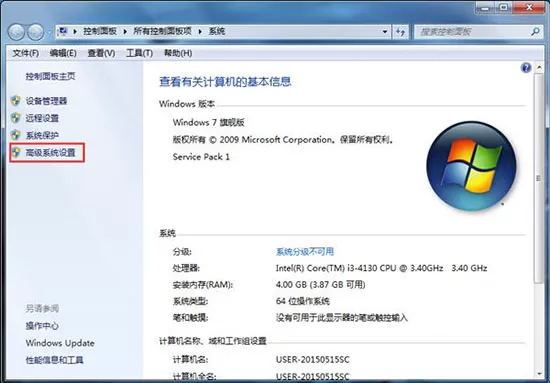Image resolution: width=550 pixels, height=383 pixels.
Task: Click the computer icon in the address bar
Action: coord(63,31)
